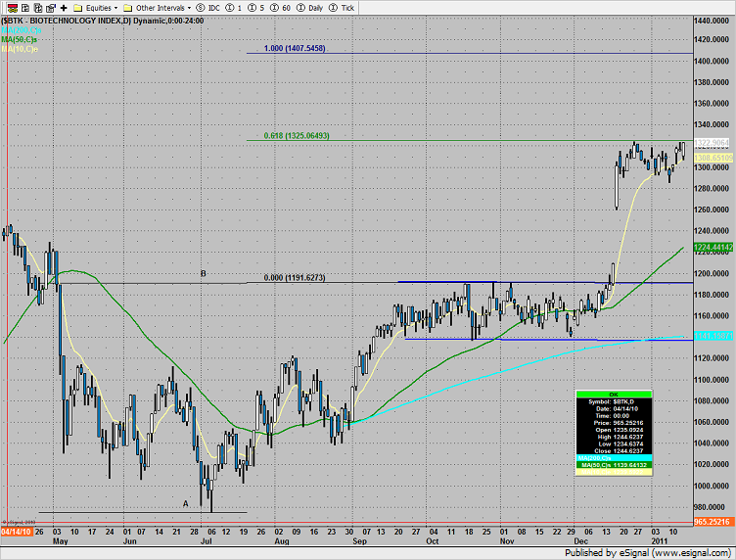
Task: Click the 0.000 (1191.6273) Fibonacci label
Action: [295, 278]
